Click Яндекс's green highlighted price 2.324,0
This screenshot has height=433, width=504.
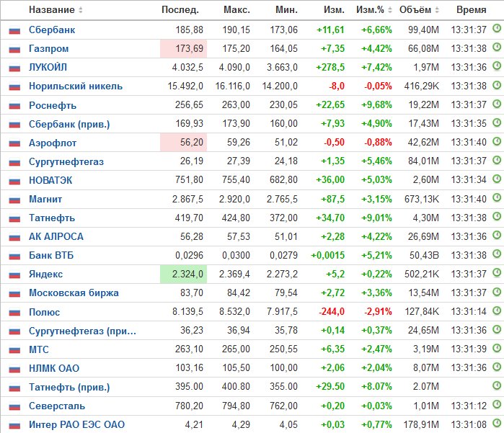click(184, 274)
